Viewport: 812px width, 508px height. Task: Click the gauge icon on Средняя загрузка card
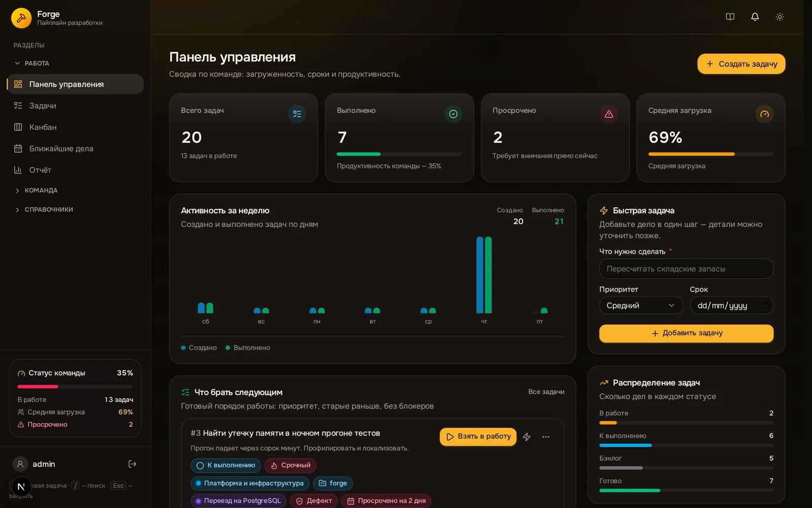[764, 114]
